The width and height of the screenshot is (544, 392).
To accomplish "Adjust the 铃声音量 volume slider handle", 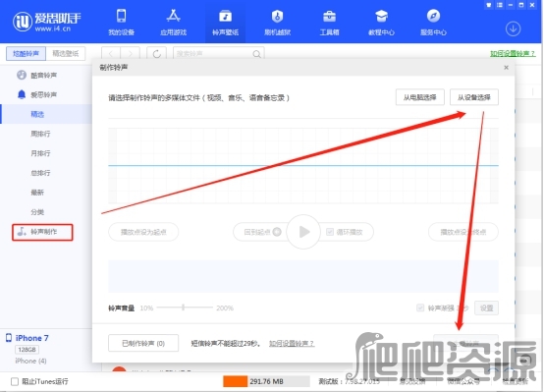I will [184, 308].
